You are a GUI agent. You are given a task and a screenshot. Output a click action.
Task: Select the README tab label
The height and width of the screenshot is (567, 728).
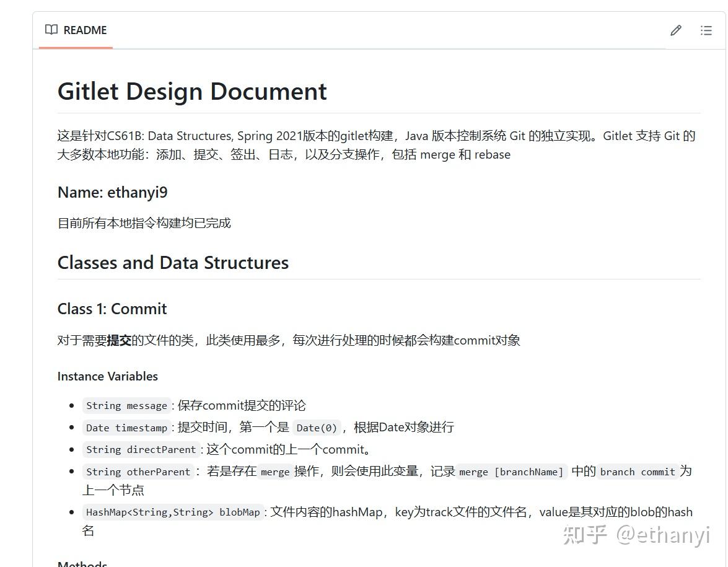(x=85, y=30)
